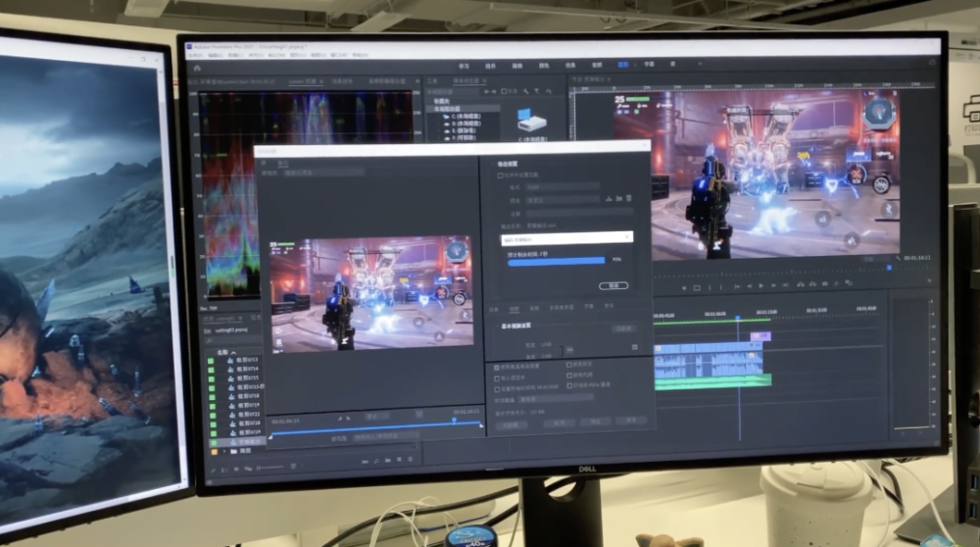This screenshot has height=547, width=980.
Task: Open the 音频 tab in export dialog
Action: (x=534, y=309)
